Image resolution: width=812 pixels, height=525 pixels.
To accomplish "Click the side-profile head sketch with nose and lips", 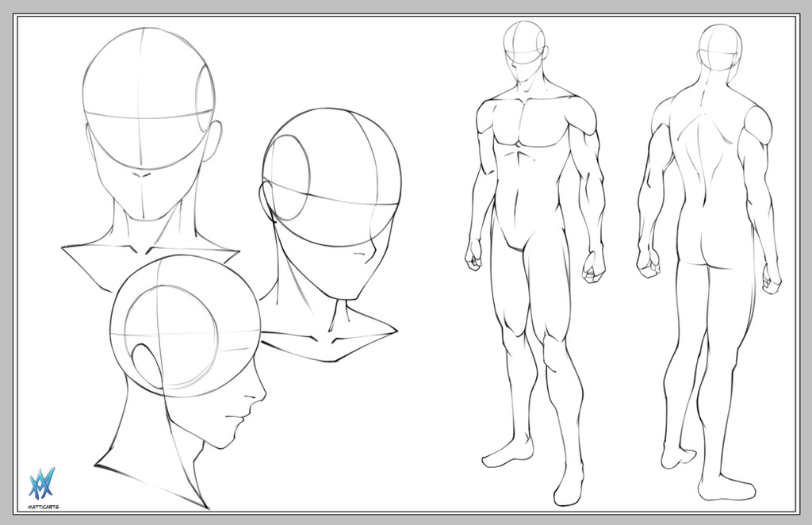I will pyautogui.click(x=180, y=382).
